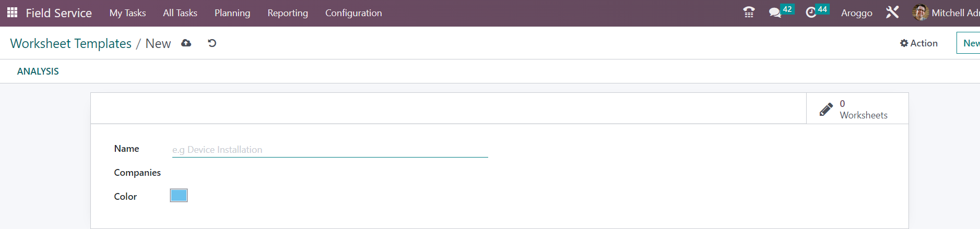
Task: Open the debug tools wrench icon
Action: click(x=892, y=13)
